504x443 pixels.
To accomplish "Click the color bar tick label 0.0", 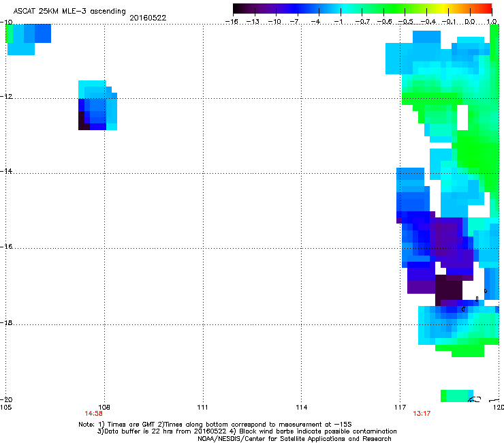I will (x=470, y=22).
